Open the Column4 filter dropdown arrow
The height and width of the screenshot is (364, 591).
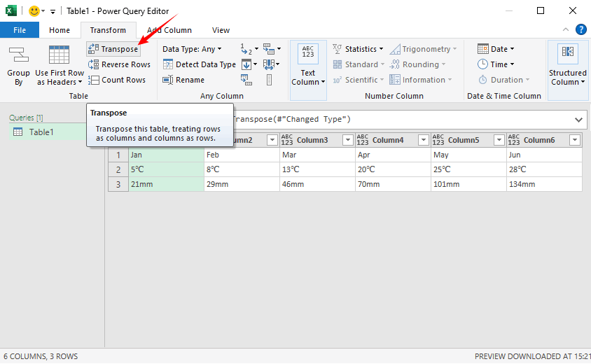424,140
